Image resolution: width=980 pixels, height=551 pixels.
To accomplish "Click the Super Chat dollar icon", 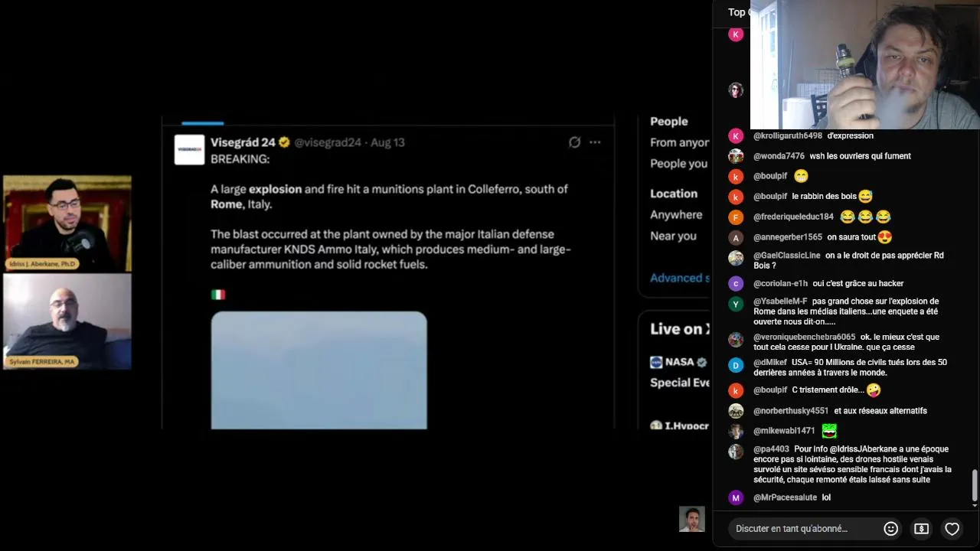I will tap(921, 529).
